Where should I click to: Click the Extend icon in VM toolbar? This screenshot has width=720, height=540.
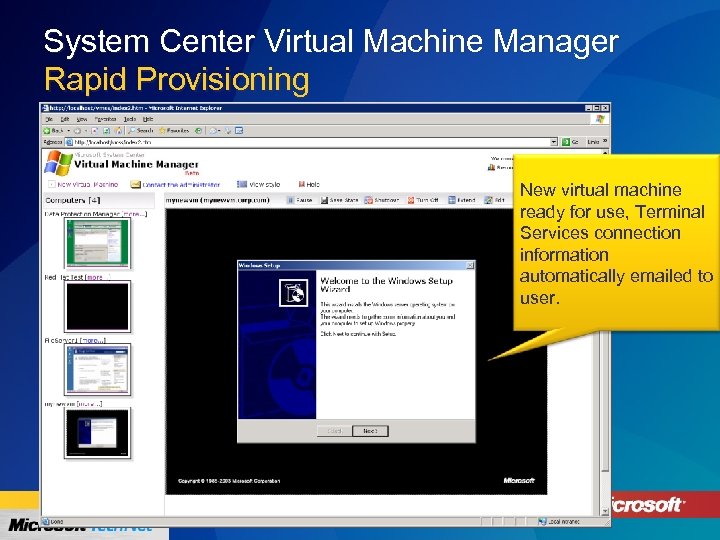click(x=452, y=200)
